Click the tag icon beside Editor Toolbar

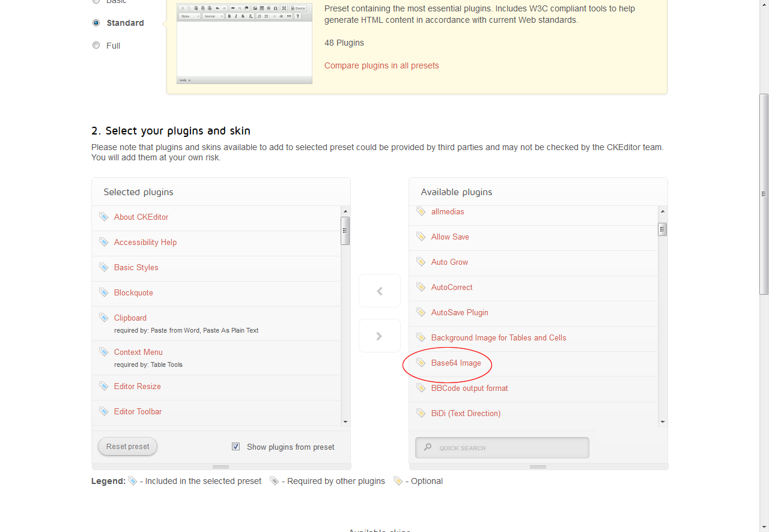[103, 411]
